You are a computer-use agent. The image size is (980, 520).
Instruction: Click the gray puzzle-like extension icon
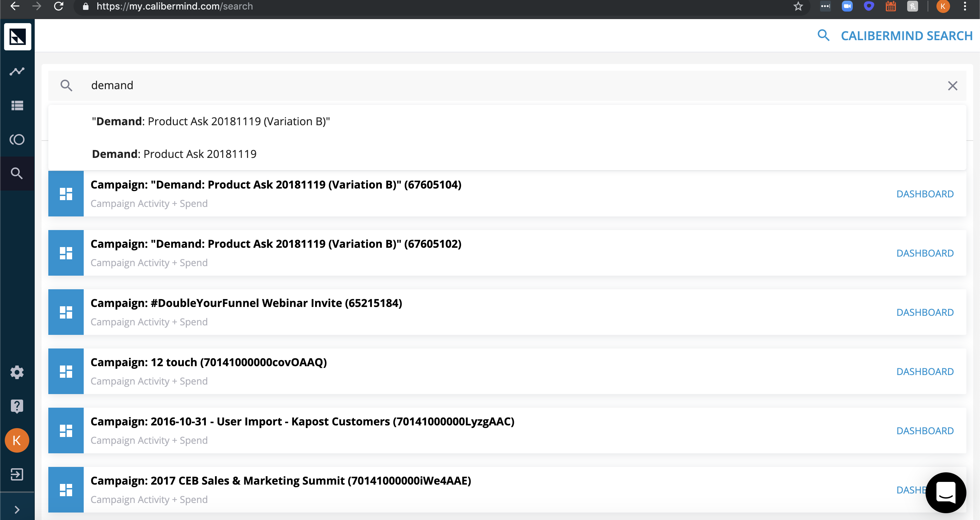(x=912, y=6)
